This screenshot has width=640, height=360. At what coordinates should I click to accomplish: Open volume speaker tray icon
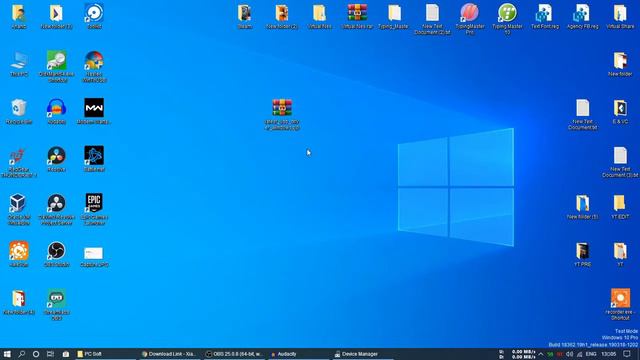pos(570,354)
